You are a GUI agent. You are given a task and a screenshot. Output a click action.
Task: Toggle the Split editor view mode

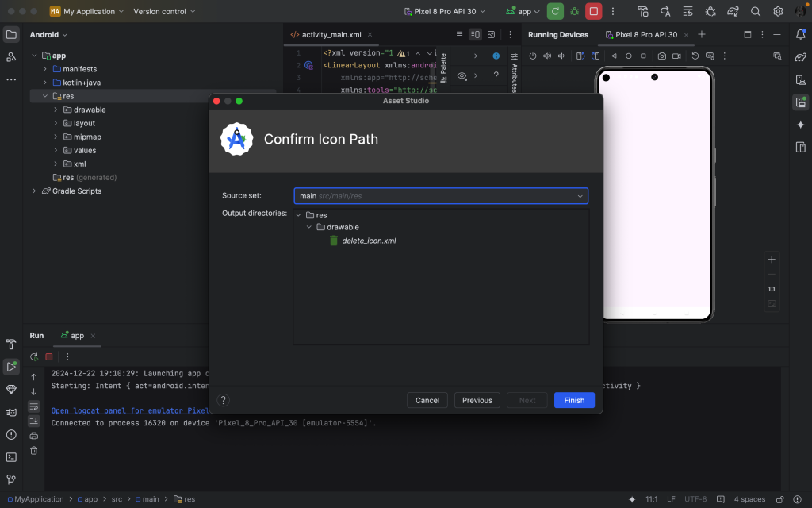click(x=475, y=35)
